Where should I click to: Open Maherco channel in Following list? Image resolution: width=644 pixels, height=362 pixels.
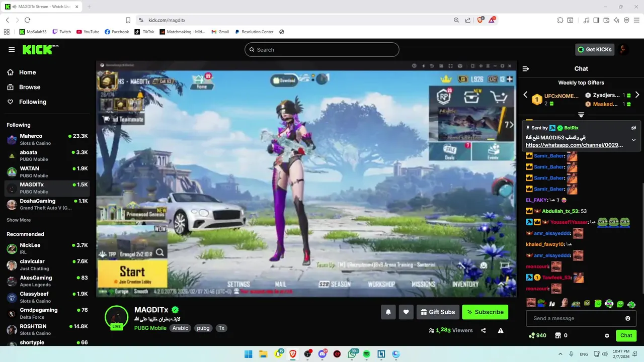47,139
